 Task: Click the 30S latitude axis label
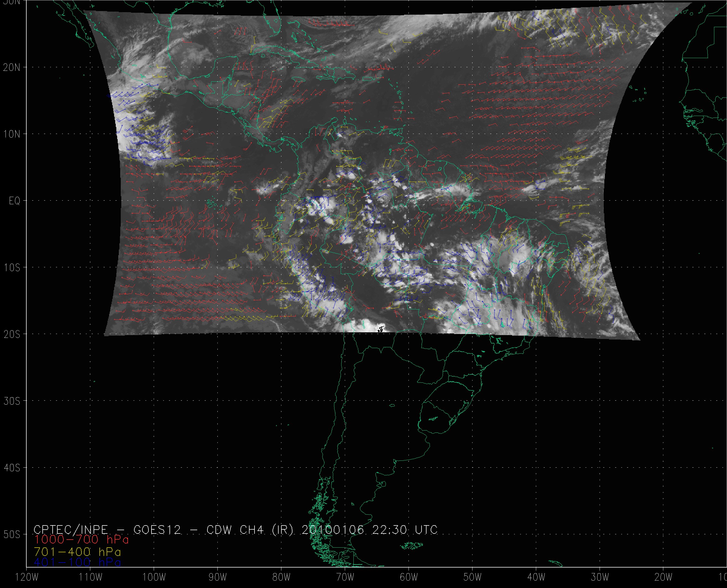(12, 401)
